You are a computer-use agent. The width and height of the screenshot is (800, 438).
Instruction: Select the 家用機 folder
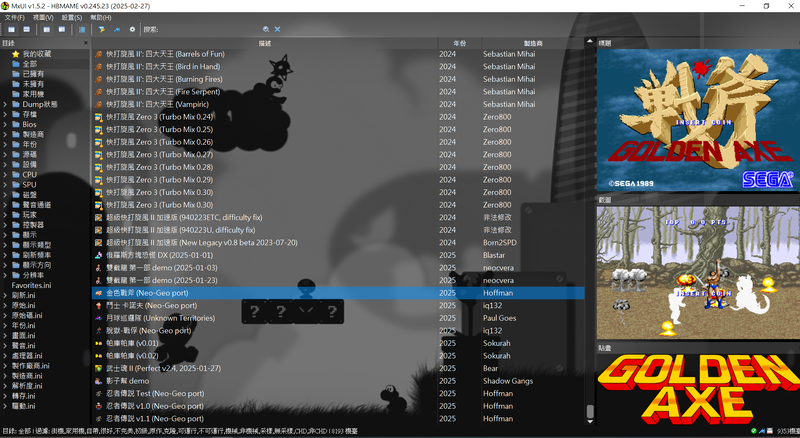[x=28, y=94]
